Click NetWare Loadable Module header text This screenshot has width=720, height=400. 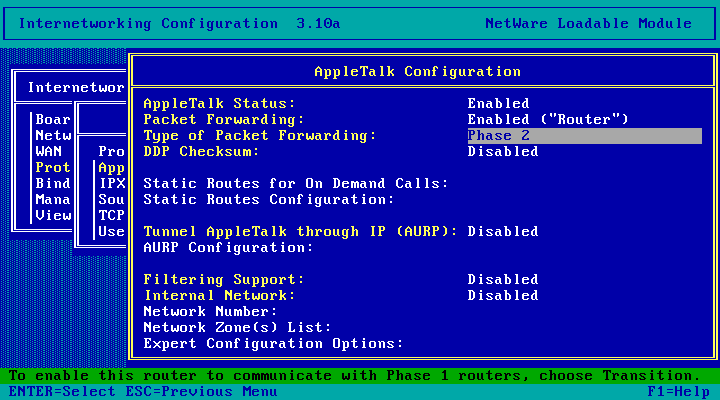[588, 23]
